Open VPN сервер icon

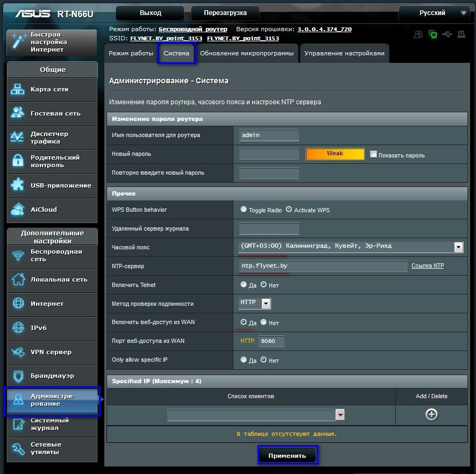(x=18, y=352)
